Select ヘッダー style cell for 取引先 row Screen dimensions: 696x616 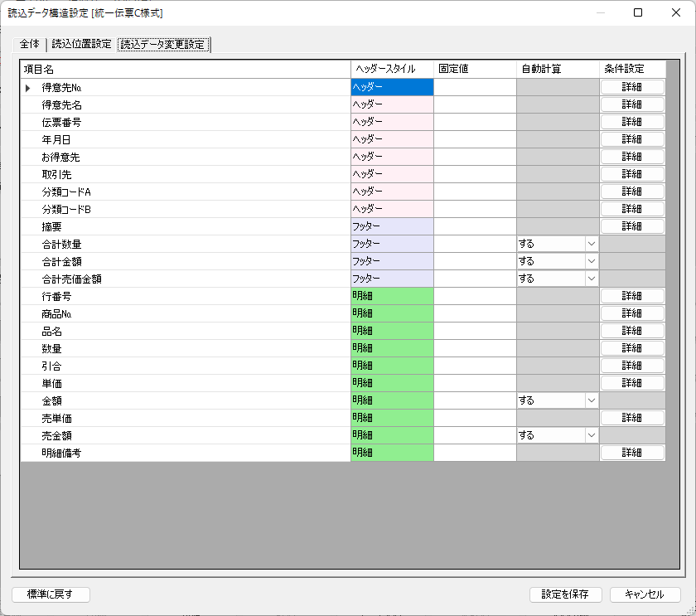point(392,174)
